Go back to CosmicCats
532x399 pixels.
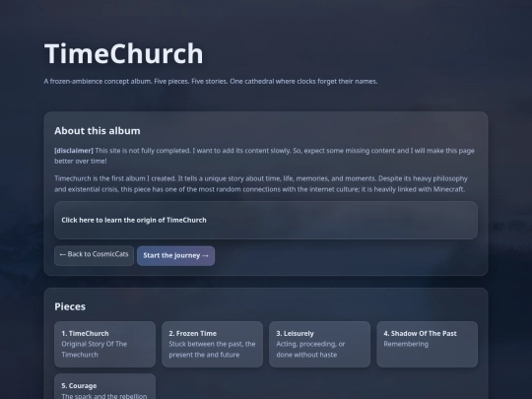[94, 255]
